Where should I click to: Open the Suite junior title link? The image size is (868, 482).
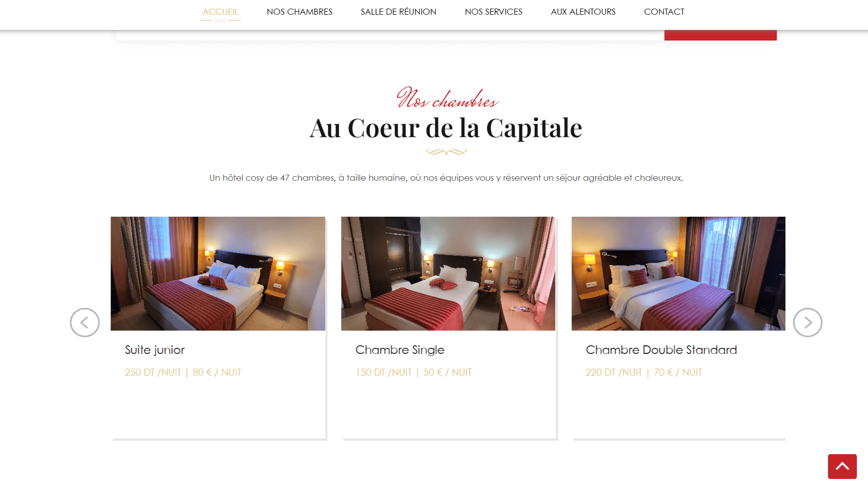point(155,350)
